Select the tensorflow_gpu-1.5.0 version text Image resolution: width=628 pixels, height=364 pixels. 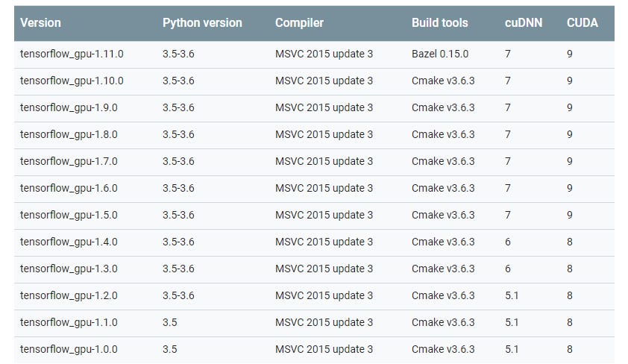pyautogui.click(x=69, y=215)
